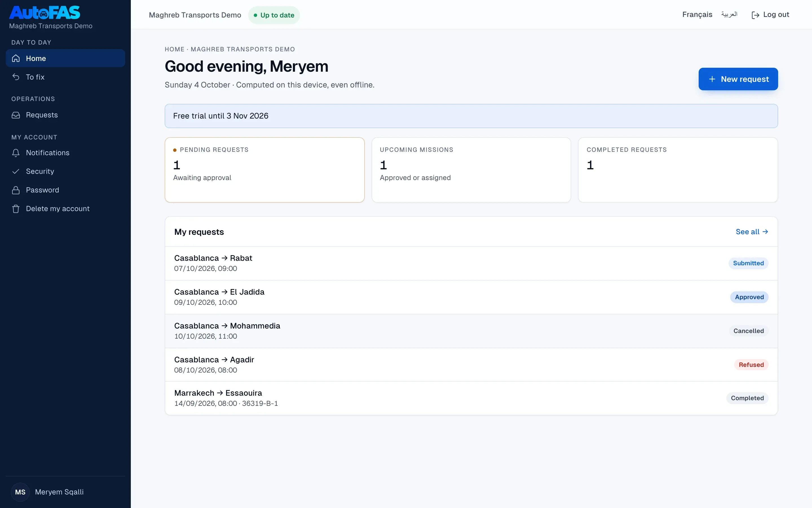
Task: Click the See all arrow icon
Action: click(765, 232)
